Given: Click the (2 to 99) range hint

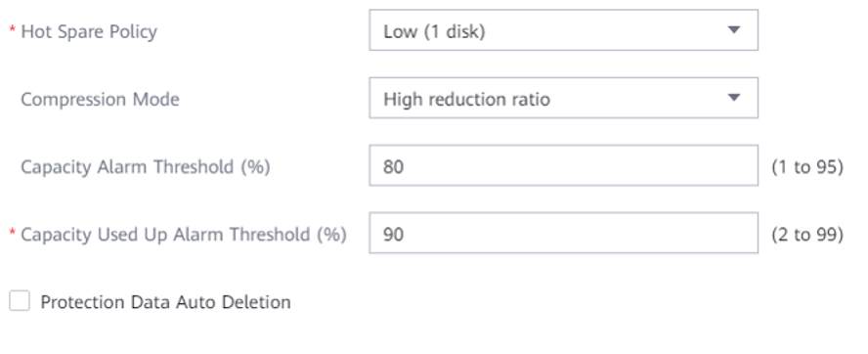Looking at the screenshot, I should coord(807,235).
